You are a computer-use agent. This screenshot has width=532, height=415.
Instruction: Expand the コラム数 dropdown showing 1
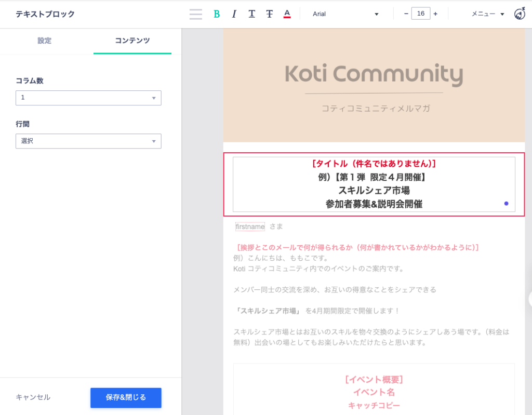click(x=88, y=98)
